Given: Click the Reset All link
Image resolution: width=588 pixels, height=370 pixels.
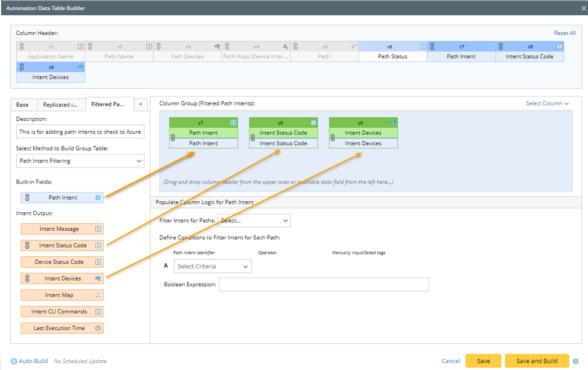Looking at the screenshot, I should (565, 33).
